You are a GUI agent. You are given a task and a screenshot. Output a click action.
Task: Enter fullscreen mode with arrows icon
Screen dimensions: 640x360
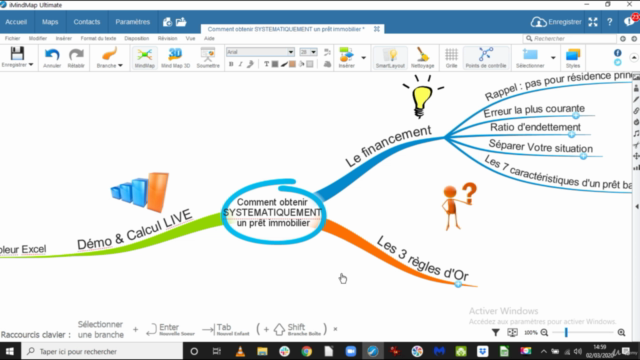click(x=593, y=22)
